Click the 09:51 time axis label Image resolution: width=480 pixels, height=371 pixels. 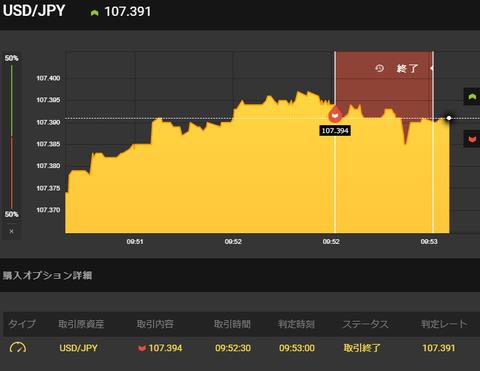pos(135,242)
